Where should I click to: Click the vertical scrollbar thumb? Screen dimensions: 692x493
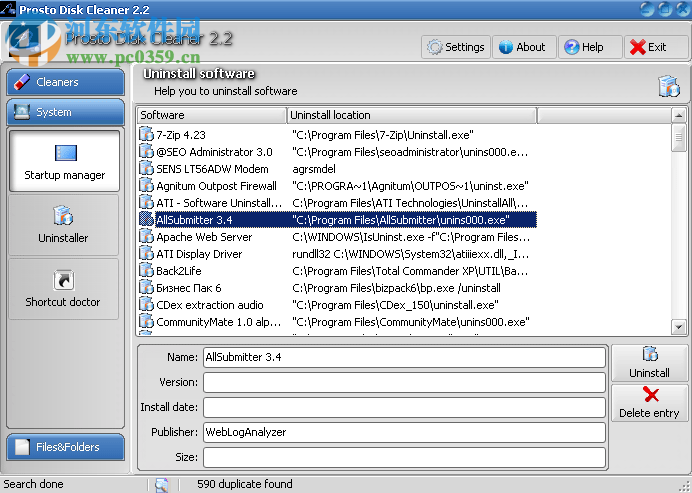678,138
